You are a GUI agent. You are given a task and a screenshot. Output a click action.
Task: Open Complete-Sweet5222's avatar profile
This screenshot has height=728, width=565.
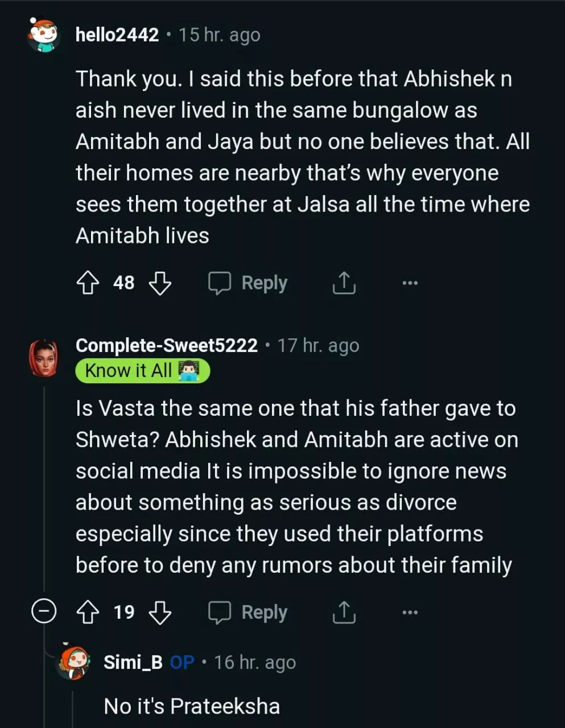pyautogui.click(x=44, y=358)
